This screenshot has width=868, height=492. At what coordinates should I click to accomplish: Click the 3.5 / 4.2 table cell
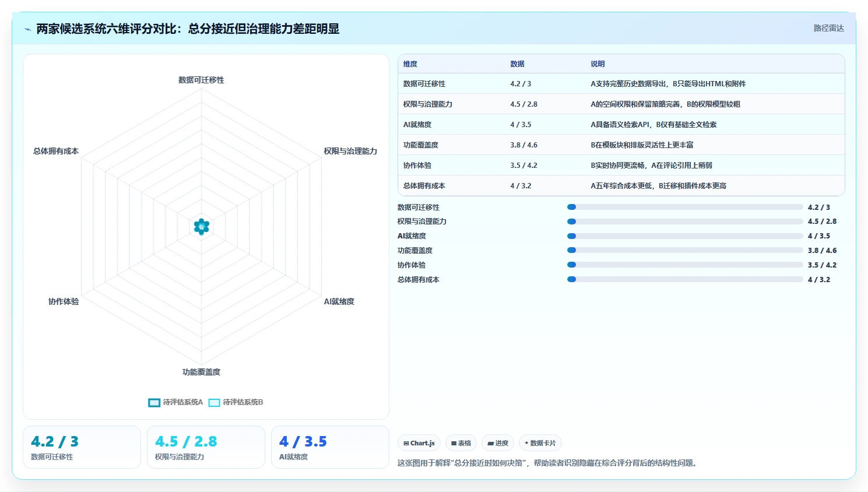(523, 166)
